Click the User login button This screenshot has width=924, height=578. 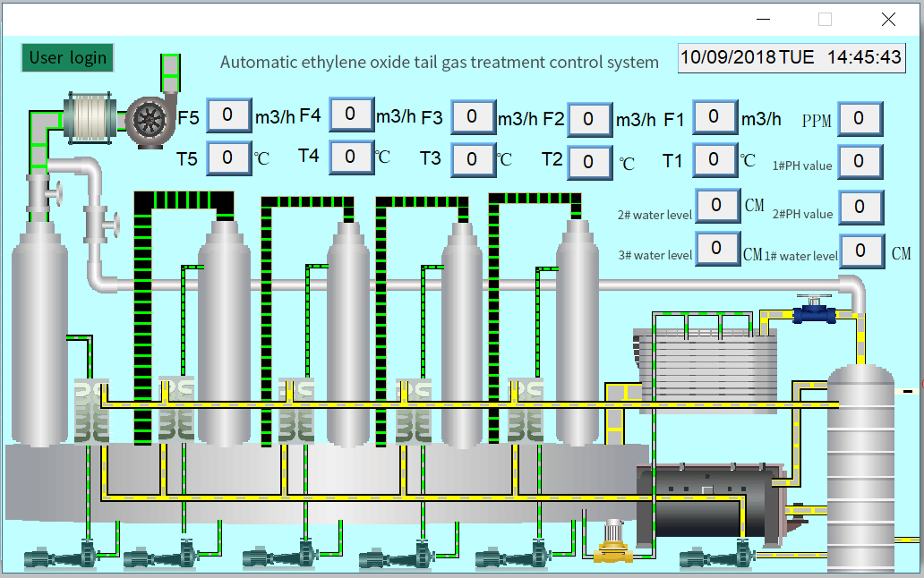pyautogui.click(x=68, y=58)
